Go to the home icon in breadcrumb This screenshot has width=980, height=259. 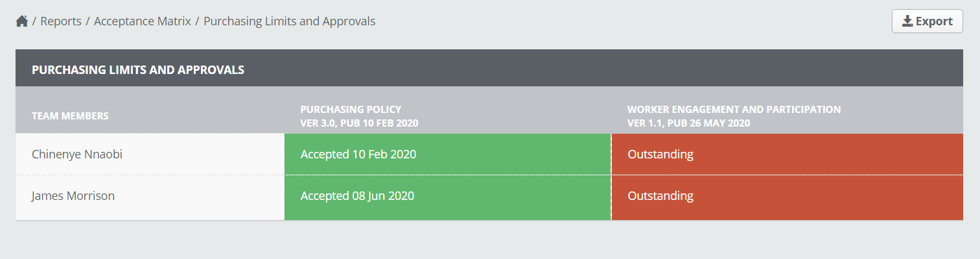[x=22, y=21]
